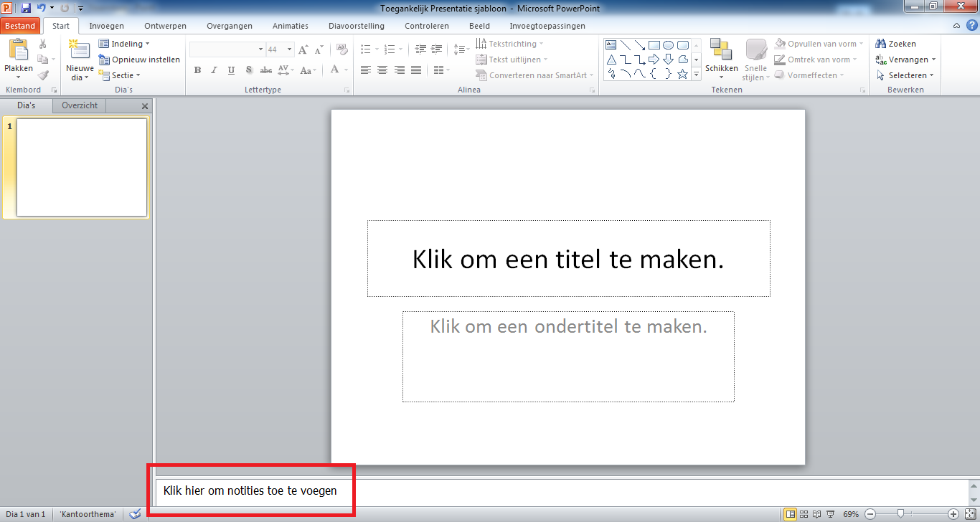Open the Plakken (paste) button
Viewport: 980px width, 522px height.
pos(18,60)
